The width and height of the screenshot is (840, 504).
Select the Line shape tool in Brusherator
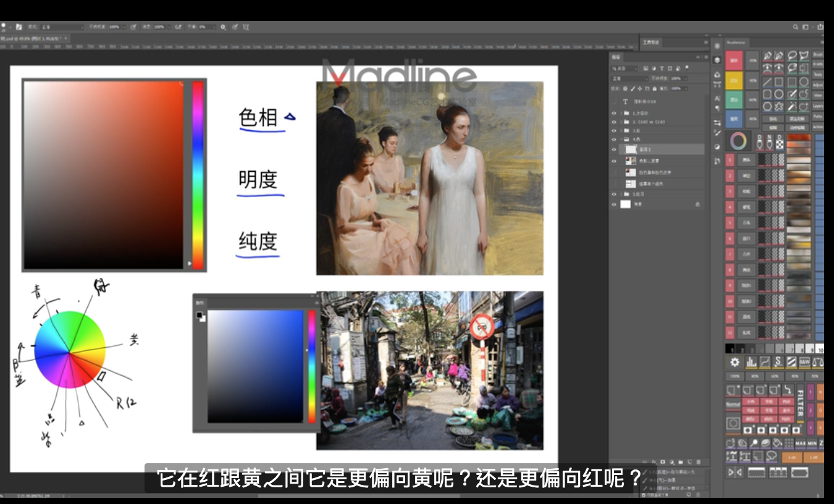point(768,82)
